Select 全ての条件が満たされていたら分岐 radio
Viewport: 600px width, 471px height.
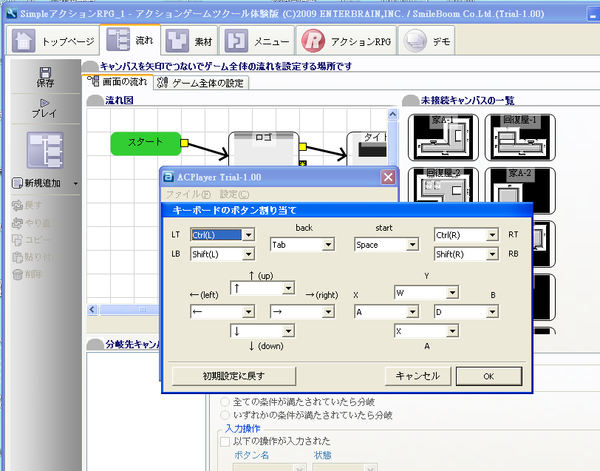click(x=225, y=402)
